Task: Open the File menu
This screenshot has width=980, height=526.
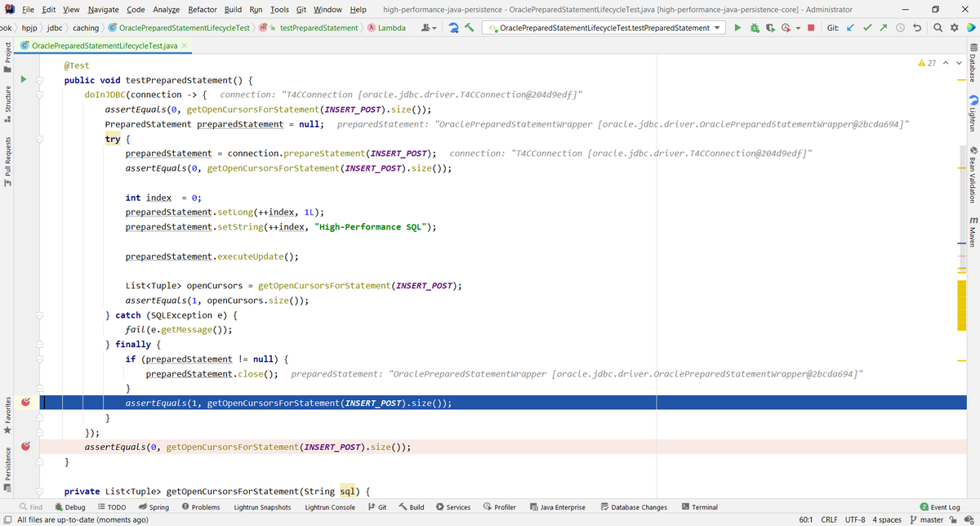Action: pyautogui.click(x=28, y=9)
